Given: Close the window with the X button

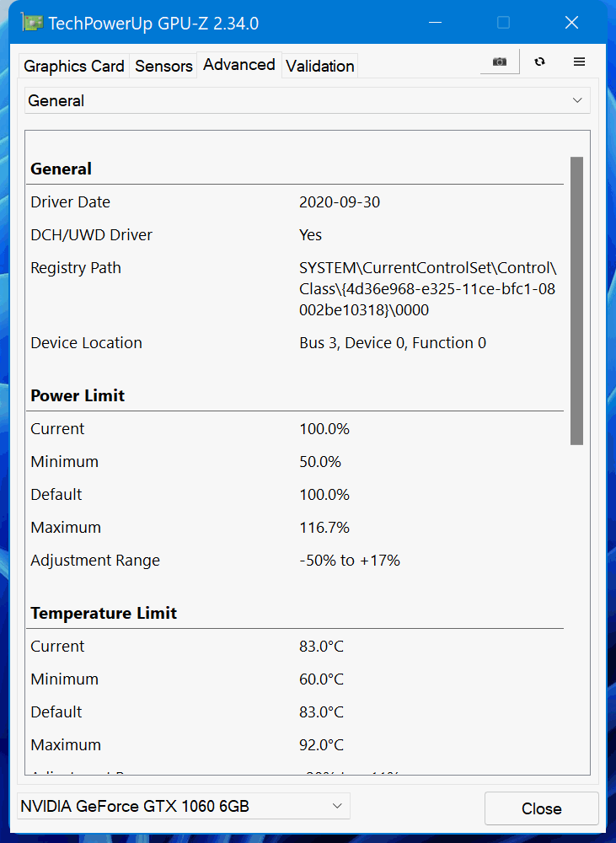Looking at the screenshot, I should click(x=571, y=23).
